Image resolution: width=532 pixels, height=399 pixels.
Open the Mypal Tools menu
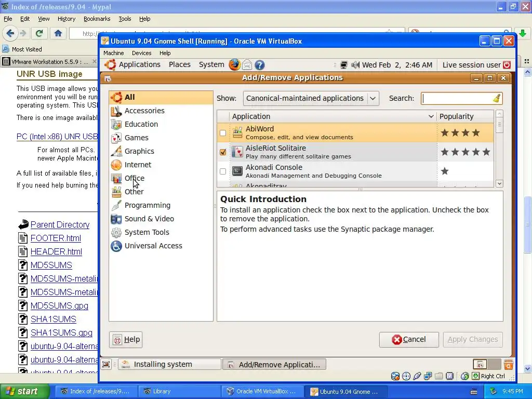[125, 19]
